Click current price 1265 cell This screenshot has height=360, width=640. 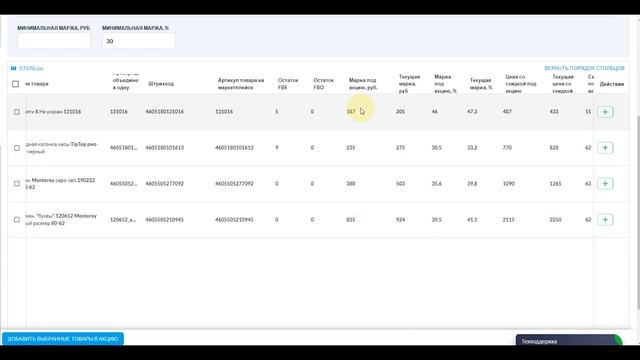556,184
